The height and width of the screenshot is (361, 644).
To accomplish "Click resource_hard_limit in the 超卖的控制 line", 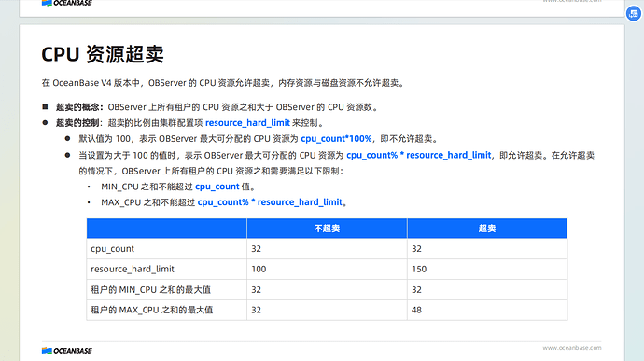I will click(247, 123).
